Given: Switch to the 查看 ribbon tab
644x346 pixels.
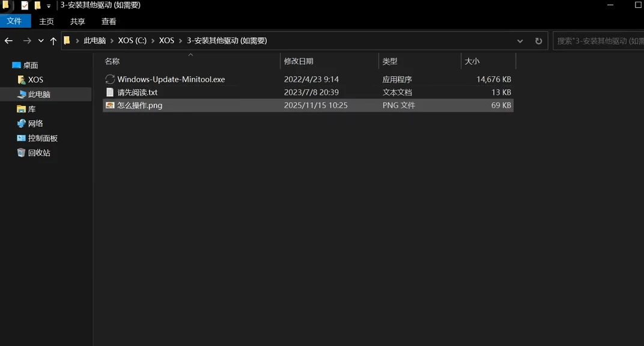Looking at the screenshot, I should tap(109, 21).
